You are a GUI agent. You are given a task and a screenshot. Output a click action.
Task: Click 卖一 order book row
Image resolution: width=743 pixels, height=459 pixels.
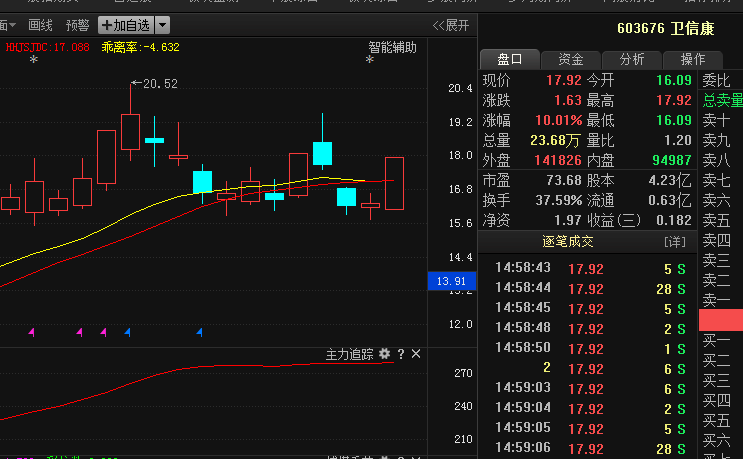[x=721, y=300]
